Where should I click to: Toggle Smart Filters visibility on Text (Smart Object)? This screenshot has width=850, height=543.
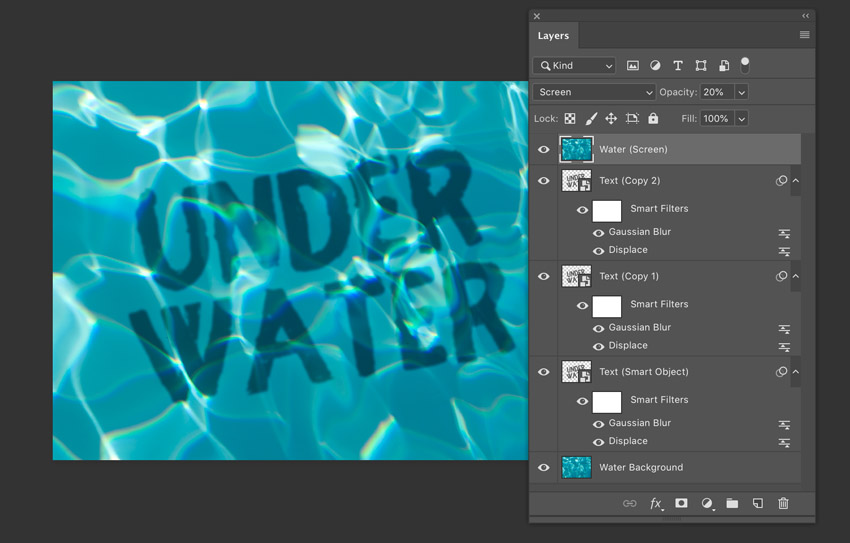click(582, 402)
